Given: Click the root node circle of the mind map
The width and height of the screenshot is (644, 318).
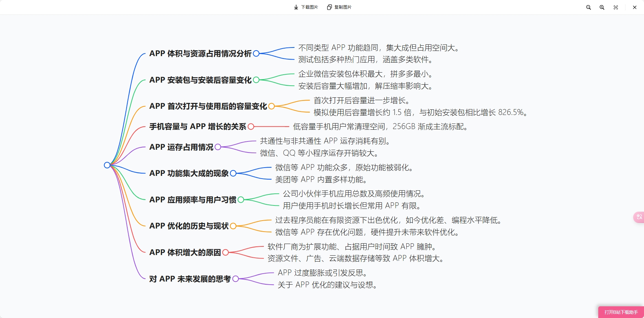Looking at the screenshot, I should pyautogui.click(x=107, y=165).
